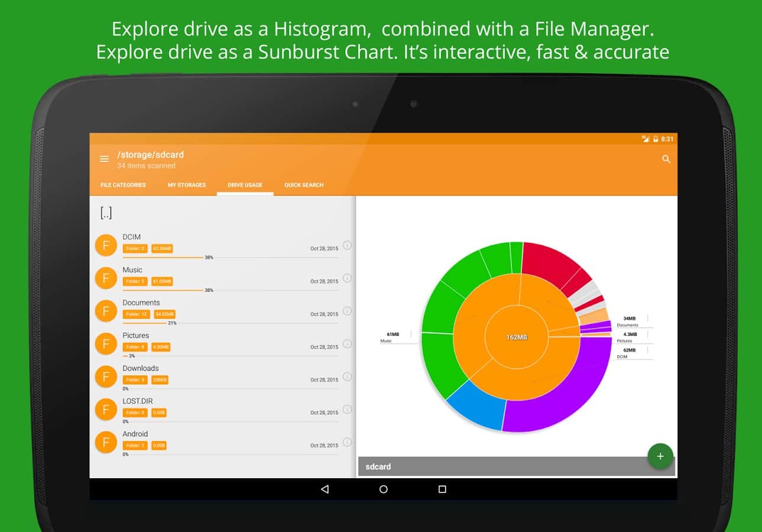Open Android recent apps square button
Viewport: 762px width, 532px height.
pyautogui.click(x=442, y=489)
